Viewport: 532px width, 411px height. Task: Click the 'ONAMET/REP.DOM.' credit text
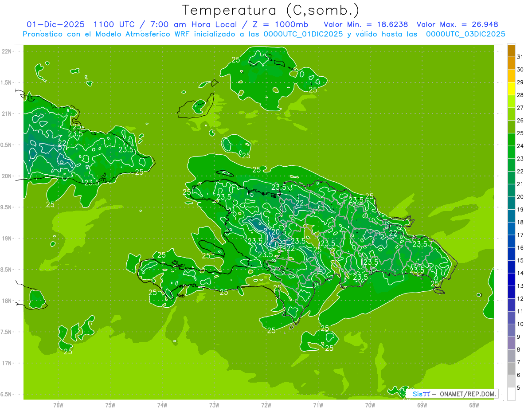coord(468,394)
